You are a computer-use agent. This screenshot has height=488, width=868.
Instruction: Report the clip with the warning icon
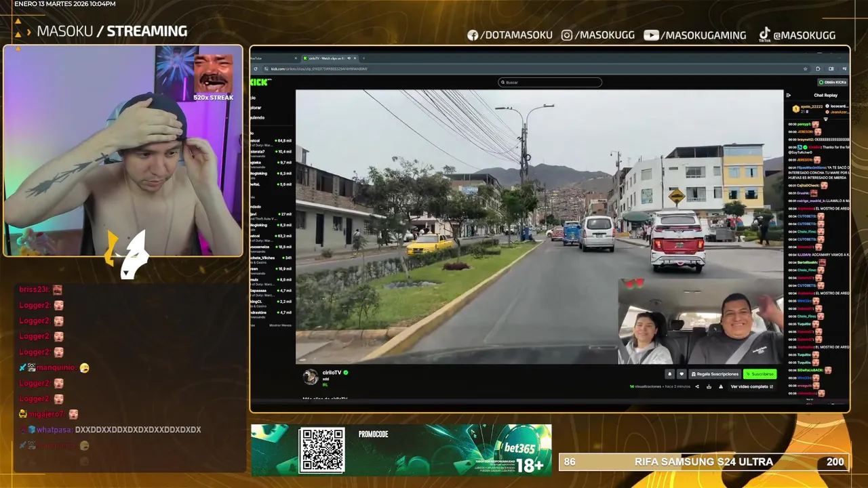[x=721, y=386]
